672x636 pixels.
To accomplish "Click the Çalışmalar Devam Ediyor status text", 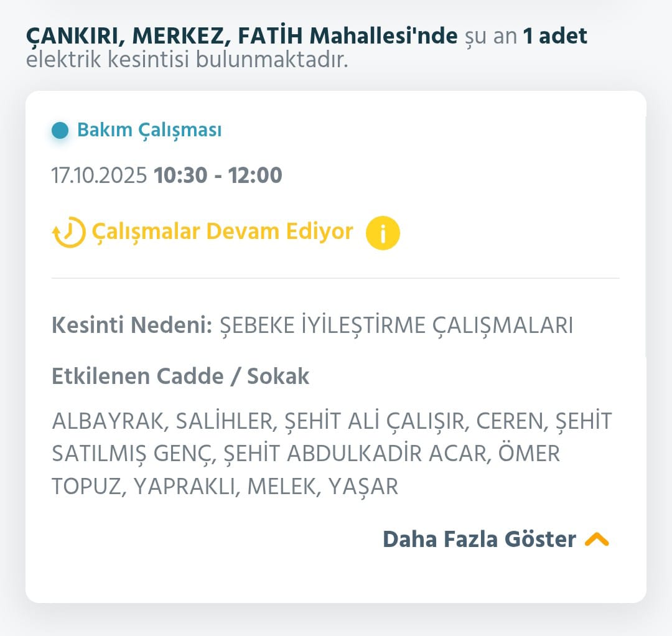I will 222,231.
